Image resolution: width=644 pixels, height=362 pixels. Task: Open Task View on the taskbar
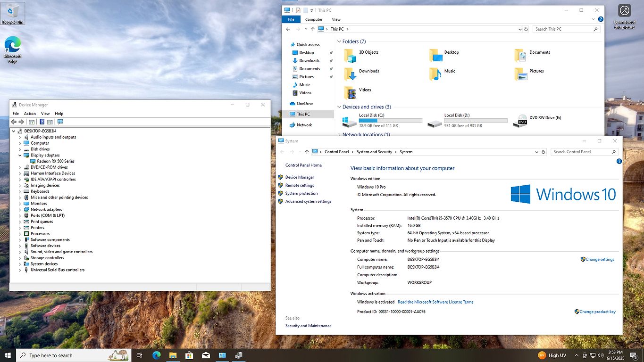[139, 355]
